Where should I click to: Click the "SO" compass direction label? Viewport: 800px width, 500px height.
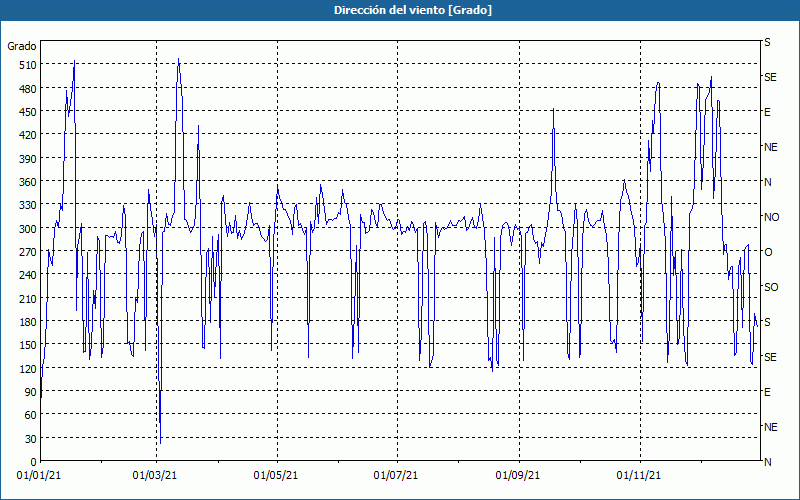pos(771,287)
